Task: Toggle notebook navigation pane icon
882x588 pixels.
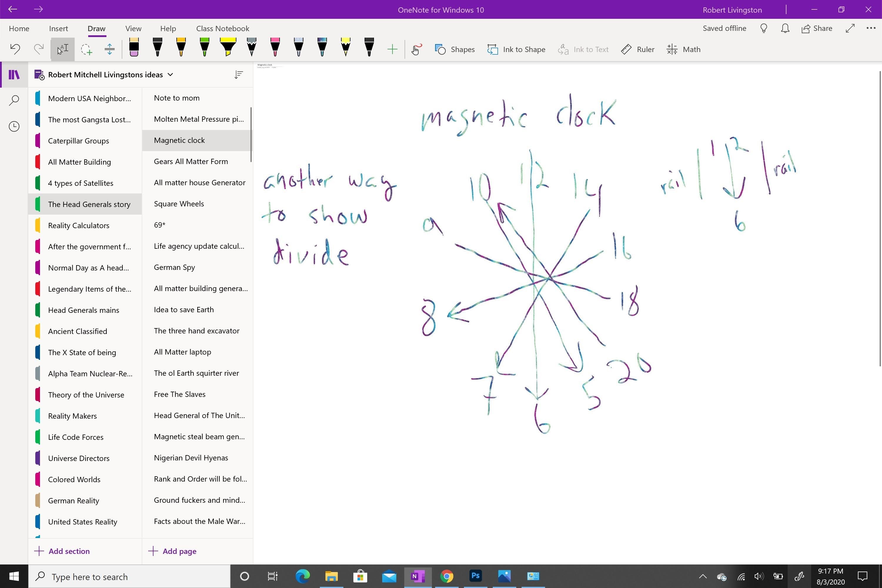Action: click(14, 75)
